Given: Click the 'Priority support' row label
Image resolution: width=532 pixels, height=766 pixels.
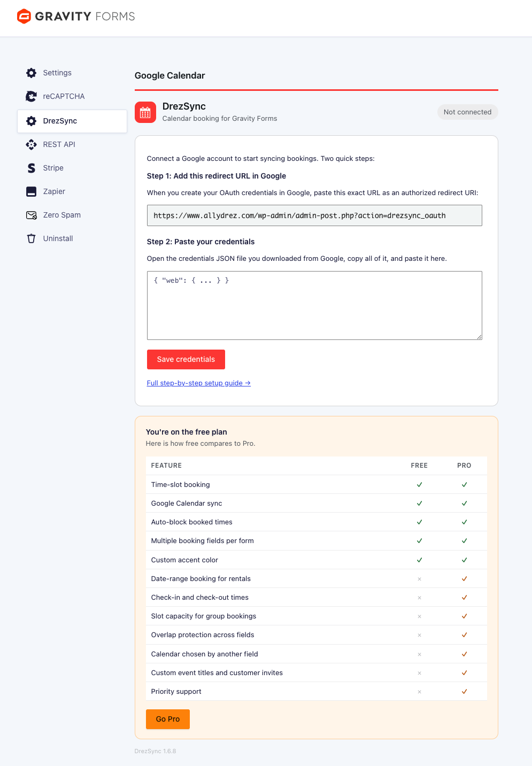Looking at the screenshot, I should click(176, 691).
